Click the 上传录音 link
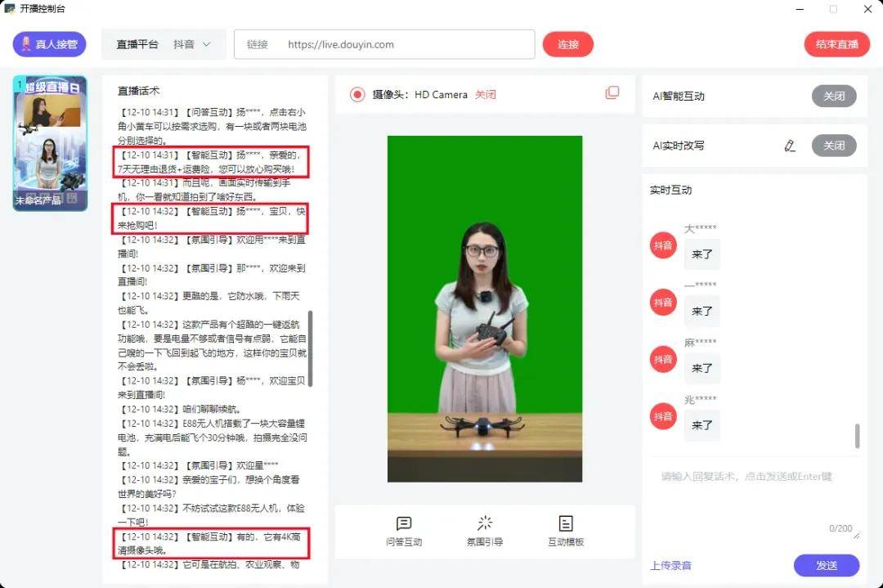This screenshot has height=588, width=883. pos(670,565)
